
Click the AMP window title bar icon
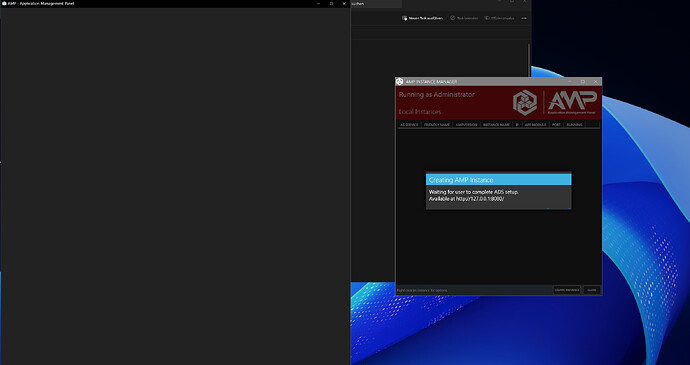(x=4, y=4)
